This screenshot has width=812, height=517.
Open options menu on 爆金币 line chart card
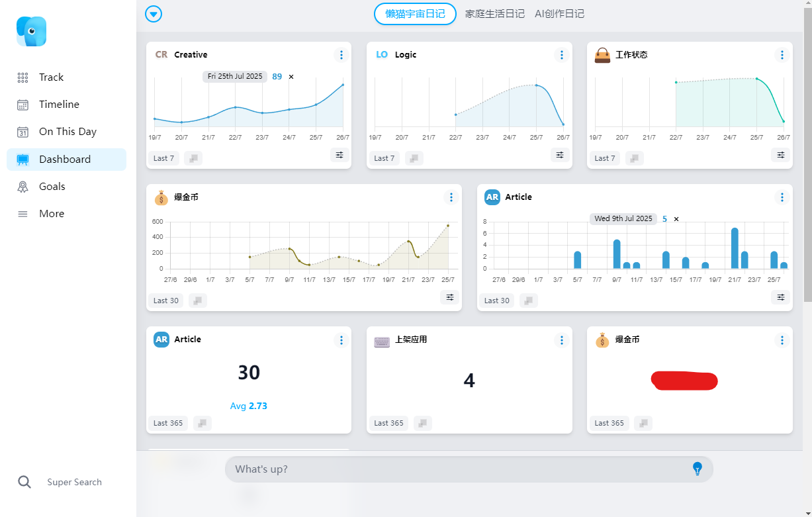451,197
